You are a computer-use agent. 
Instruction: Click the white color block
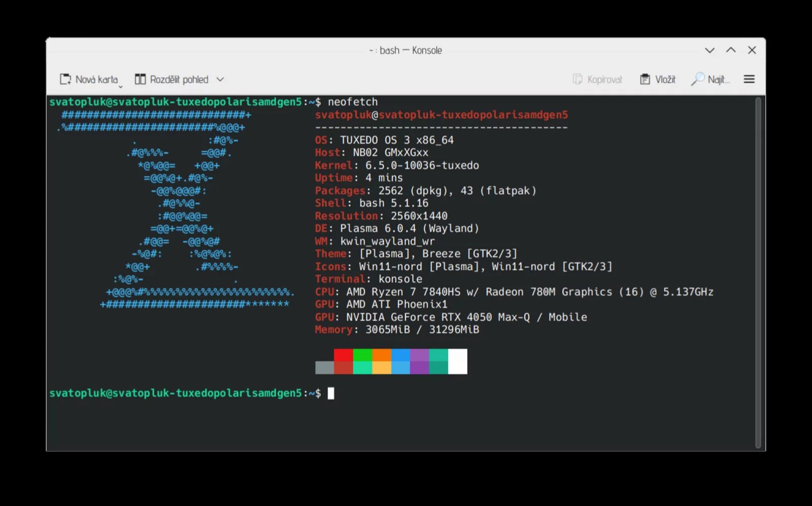[458, 362]
